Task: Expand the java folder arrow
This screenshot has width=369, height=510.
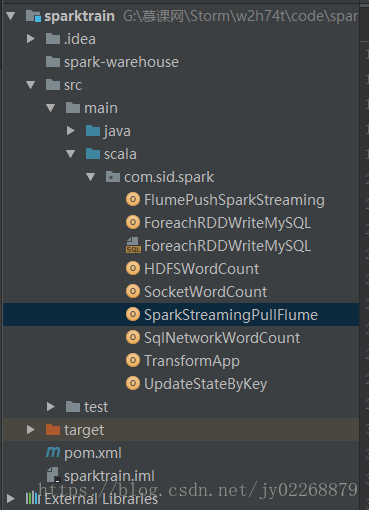Action: point(71,131)
